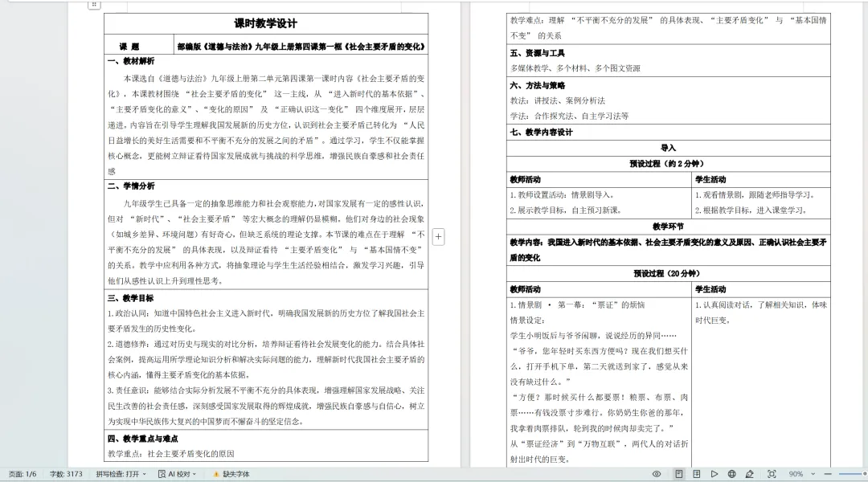Click the line 1. 观看情景剧，跟随老师指导学习。

point(755,194)
